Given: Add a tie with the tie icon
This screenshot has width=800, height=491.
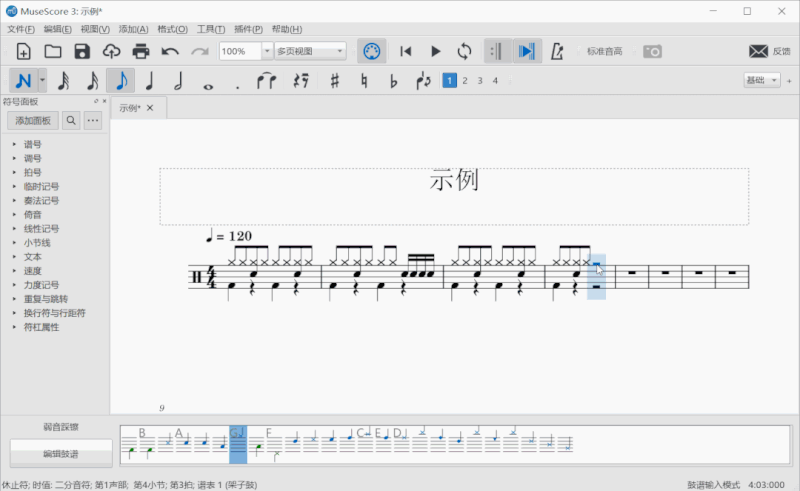Looking at the screenshot, I should click(x=267, y=81).
